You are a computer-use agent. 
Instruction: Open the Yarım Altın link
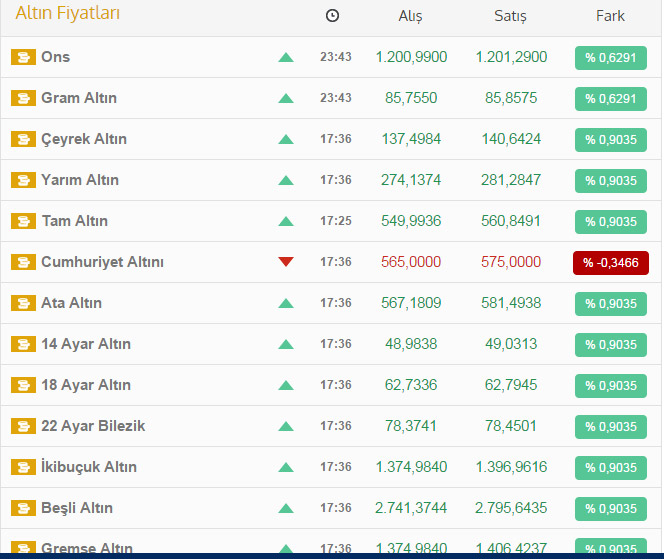tap(80, 180)
